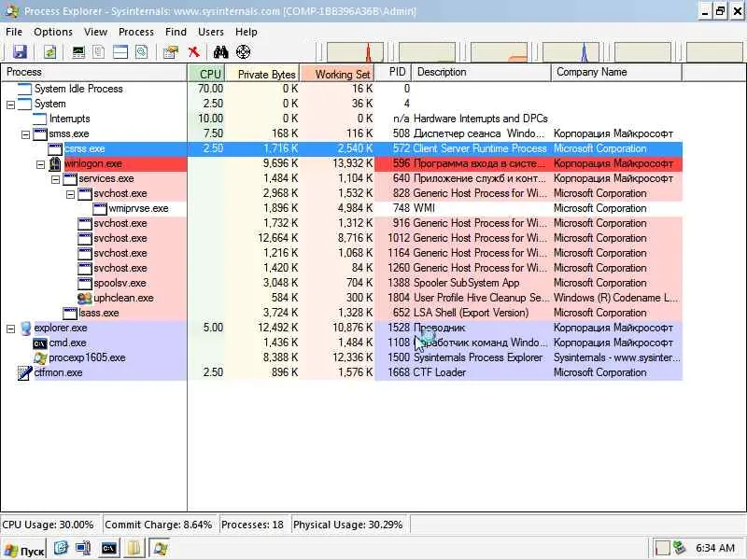Collapse the System process tree node

coord(10,105)
